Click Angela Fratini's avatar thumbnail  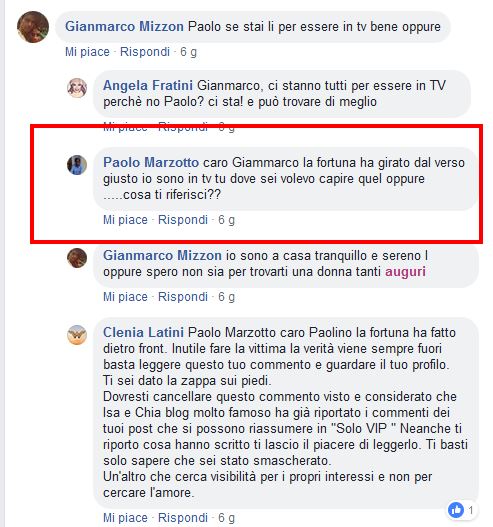77,88
